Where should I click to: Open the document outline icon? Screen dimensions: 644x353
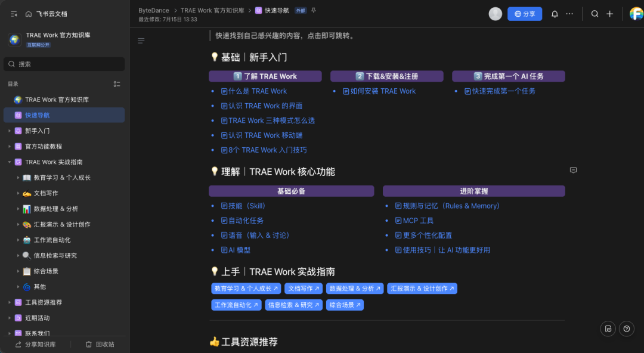click(x=141, y=41)
